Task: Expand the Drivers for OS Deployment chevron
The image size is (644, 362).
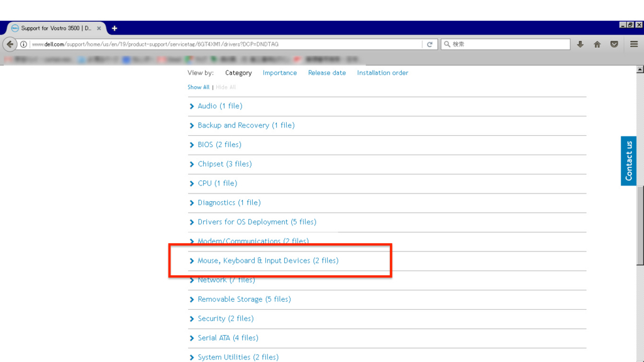Action: point(192,222)
